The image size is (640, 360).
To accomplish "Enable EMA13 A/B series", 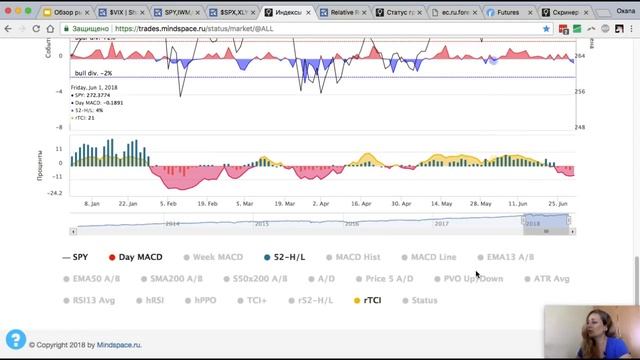I will click(506, 257).
